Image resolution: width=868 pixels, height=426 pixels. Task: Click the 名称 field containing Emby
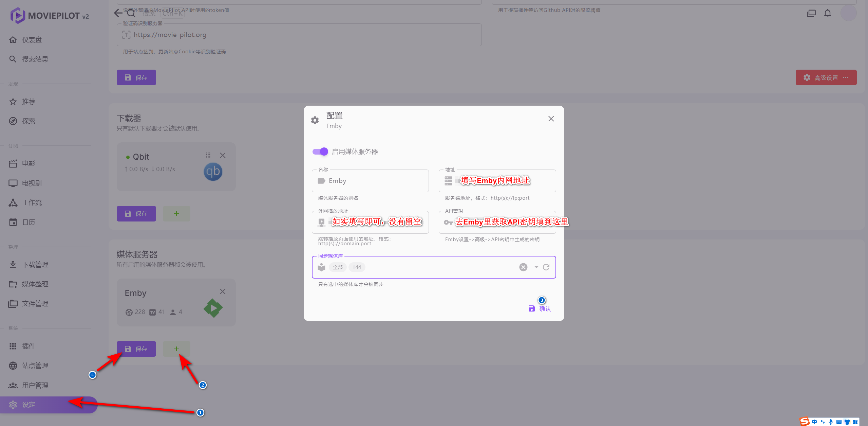point(370,181)
